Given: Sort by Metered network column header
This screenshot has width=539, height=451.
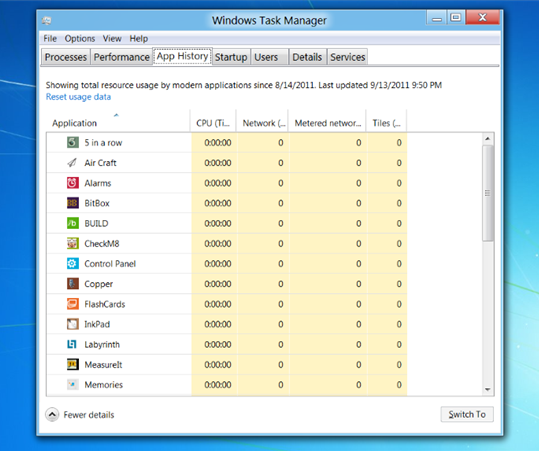Looking at the screenshot, I should [x=327, y=121].
